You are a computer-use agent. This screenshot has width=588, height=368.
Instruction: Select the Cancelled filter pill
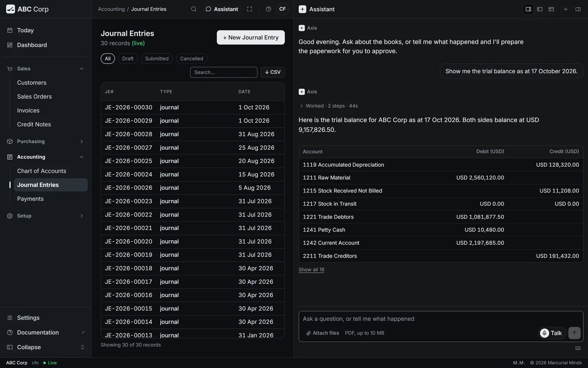191,59
